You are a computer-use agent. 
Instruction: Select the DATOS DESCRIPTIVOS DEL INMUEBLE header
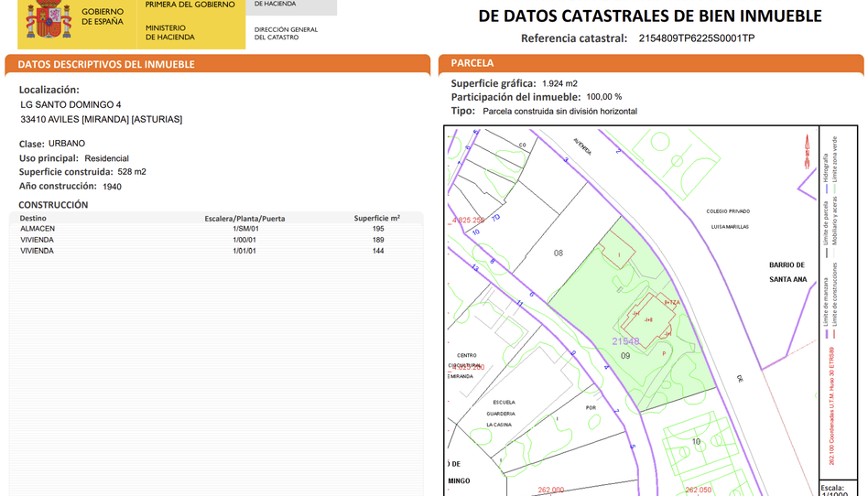pyautogui.click(x=106, y=64)
